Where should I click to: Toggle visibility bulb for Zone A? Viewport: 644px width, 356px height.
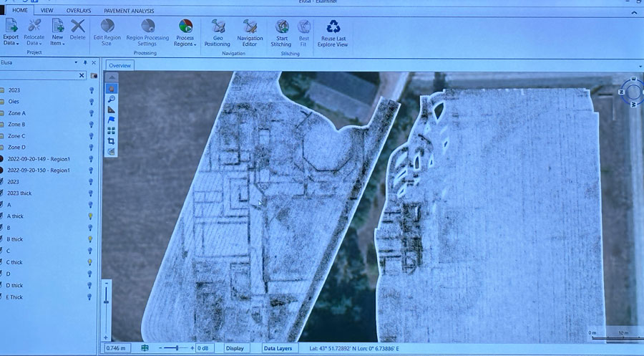(x=91, y=113)
